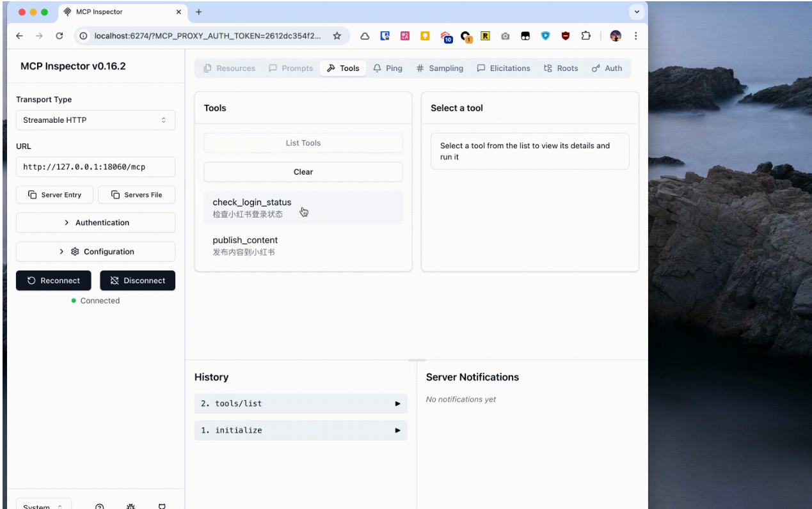This screenshot has width=812, height=509.
Task: Click the yellow lightbulb Keep extension icon
Action: point(425,36)
